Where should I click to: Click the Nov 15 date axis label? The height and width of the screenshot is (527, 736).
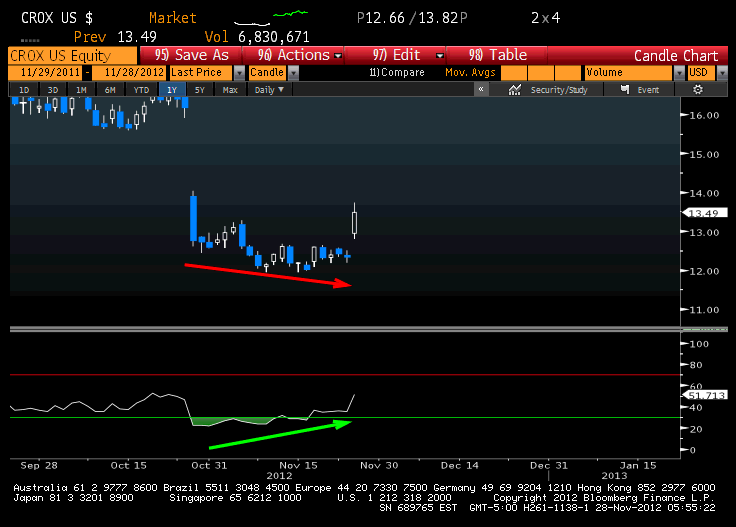coord(299,466)
